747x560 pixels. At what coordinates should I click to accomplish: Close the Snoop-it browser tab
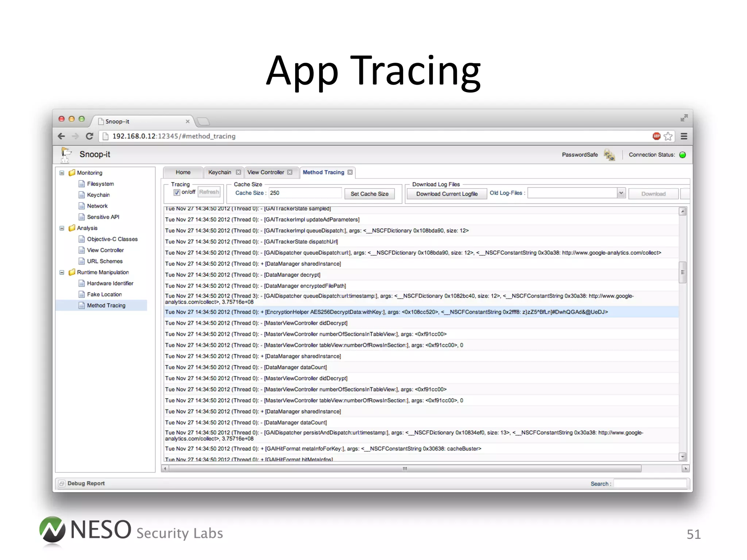coord(187,121)
